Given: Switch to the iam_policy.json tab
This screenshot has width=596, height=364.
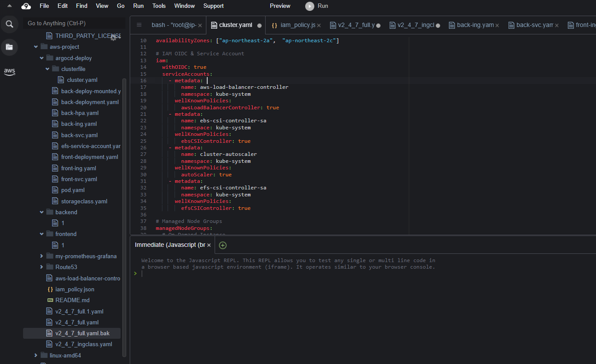Looking at the screenshot, I should 296,25.
